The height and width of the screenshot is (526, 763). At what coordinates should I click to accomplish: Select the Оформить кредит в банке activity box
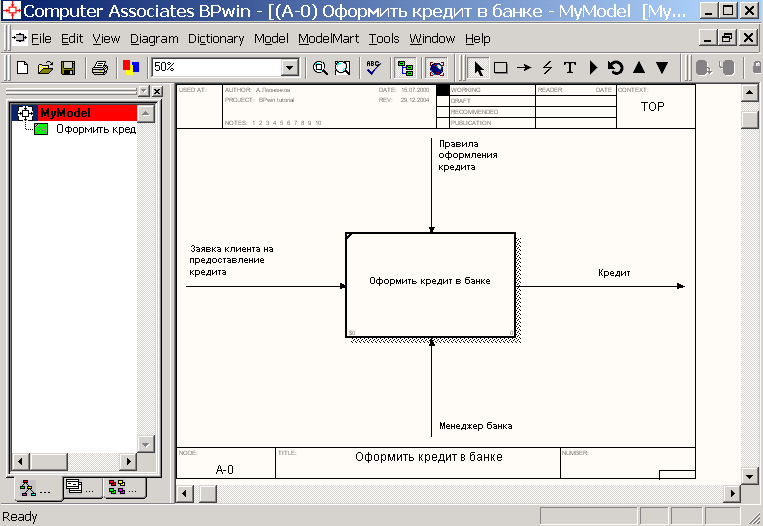tap(430, 285)
